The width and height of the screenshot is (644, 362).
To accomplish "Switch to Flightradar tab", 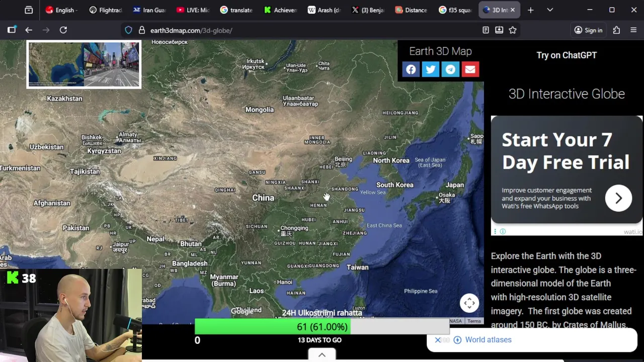I will (x=106, y=10).
